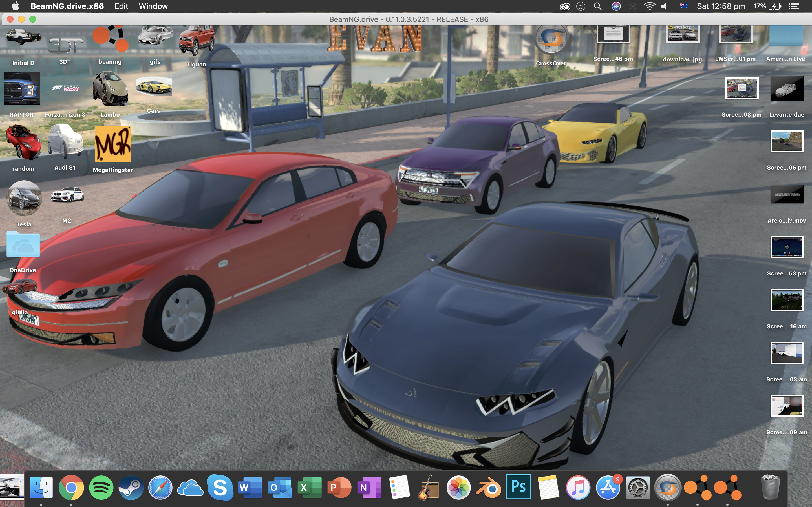This screenshot has height=507, width=812.
Task: Select the MegaRingstar desktop icon
Action: pyautogui.click(x=113, y=144)
